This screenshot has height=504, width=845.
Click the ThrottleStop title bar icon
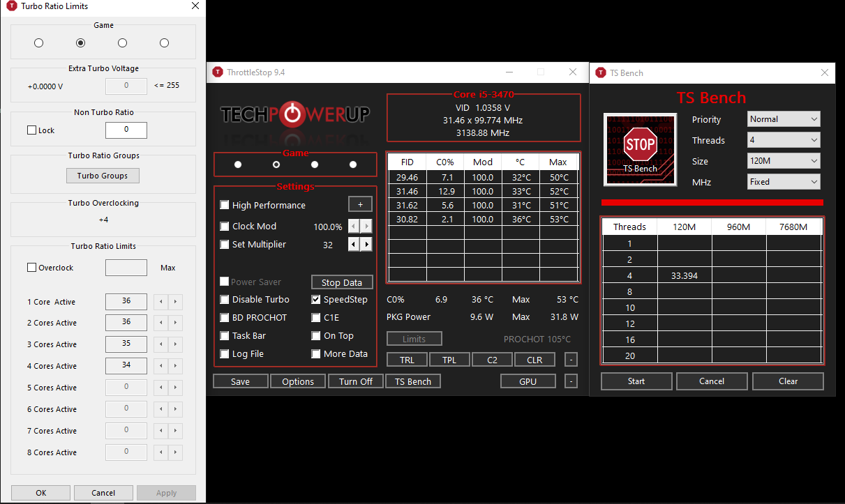[218, 72]
